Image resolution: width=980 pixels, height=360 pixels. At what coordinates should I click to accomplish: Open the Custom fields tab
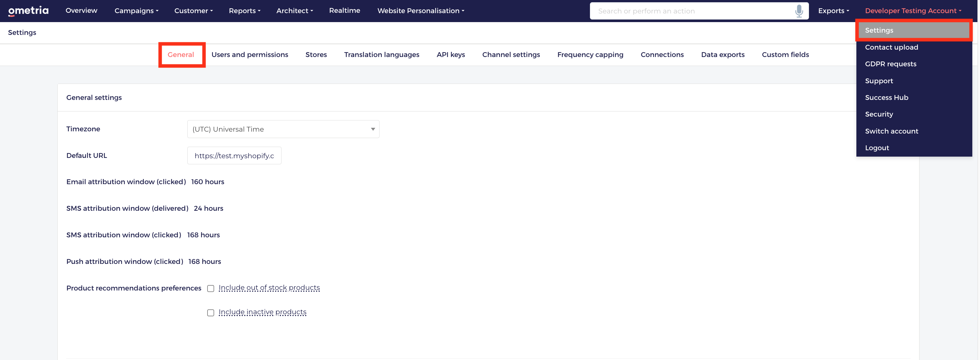(785, 55)
